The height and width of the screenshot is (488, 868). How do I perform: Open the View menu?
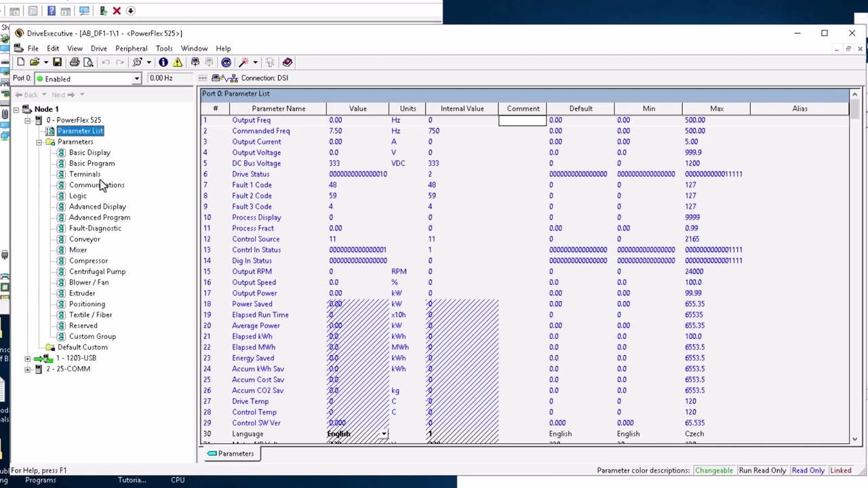75,48
